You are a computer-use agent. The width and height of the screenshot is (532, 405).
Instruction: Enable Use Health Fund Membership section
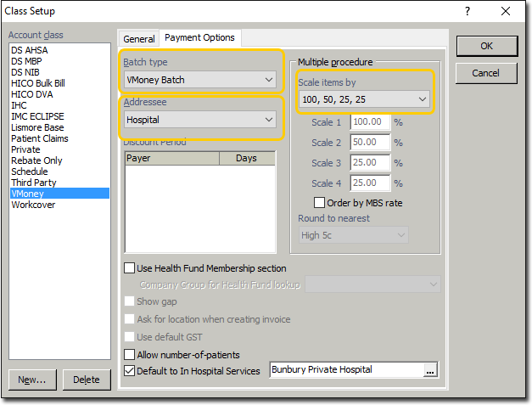(x=130, y=268)
